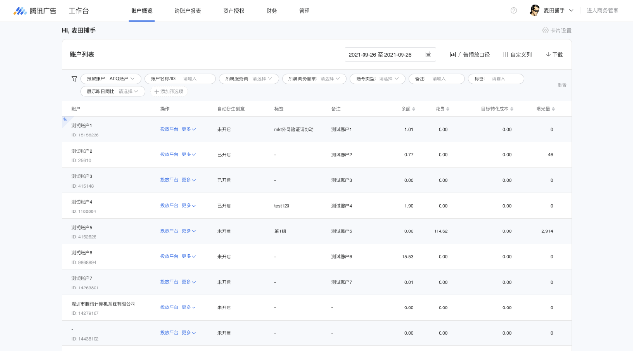The height and width of the screenshot is (364, 633).
Task: Open 投放平台 link for 测试账户5
Action: 170,231
